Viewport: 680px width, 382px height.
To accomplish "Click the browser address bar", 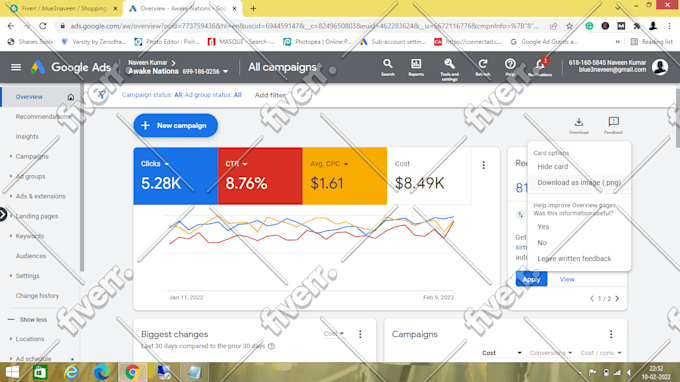I will pos(304,26).
